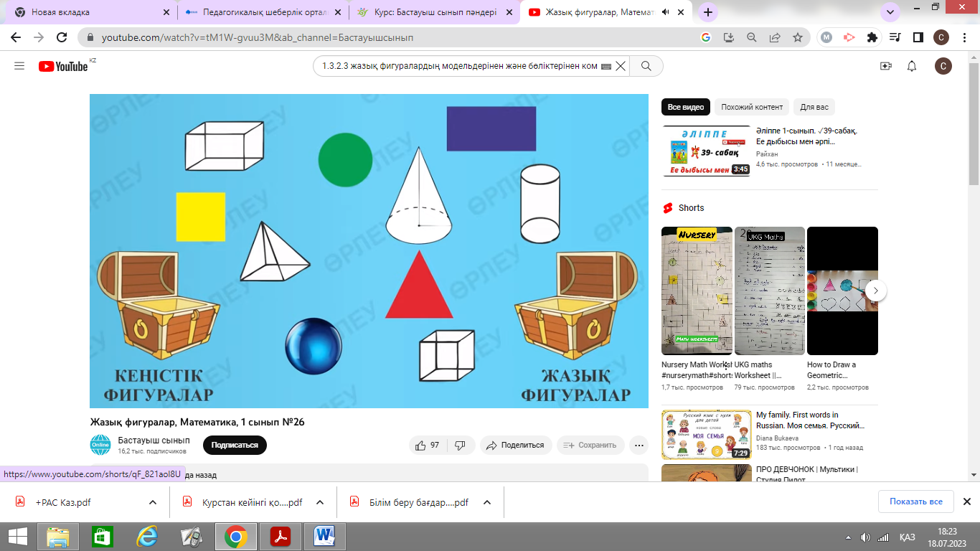Save the video via Сохранить

pyautogui.click(x=590, y=446)
